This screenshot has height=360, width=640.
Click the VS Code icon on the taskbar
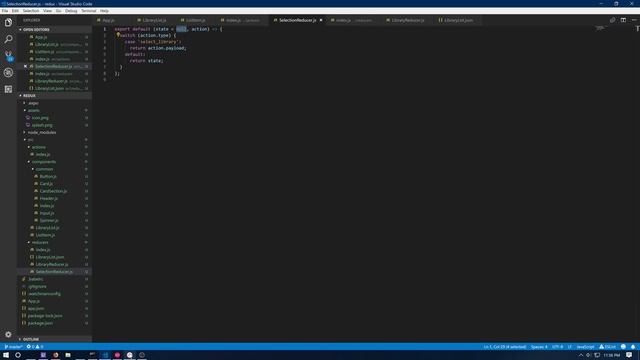pyautogui.click(x=105, y=355)
